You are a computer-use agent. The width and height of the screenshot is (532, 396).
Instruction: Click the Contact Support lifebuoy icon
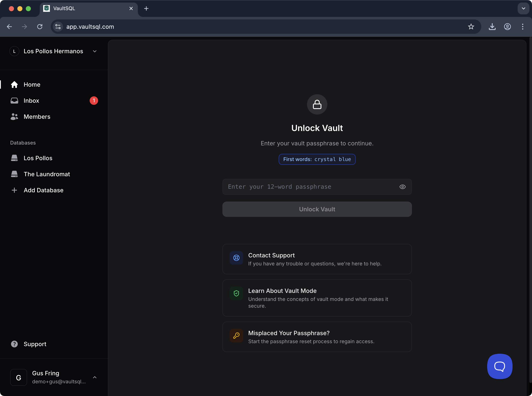236,258
